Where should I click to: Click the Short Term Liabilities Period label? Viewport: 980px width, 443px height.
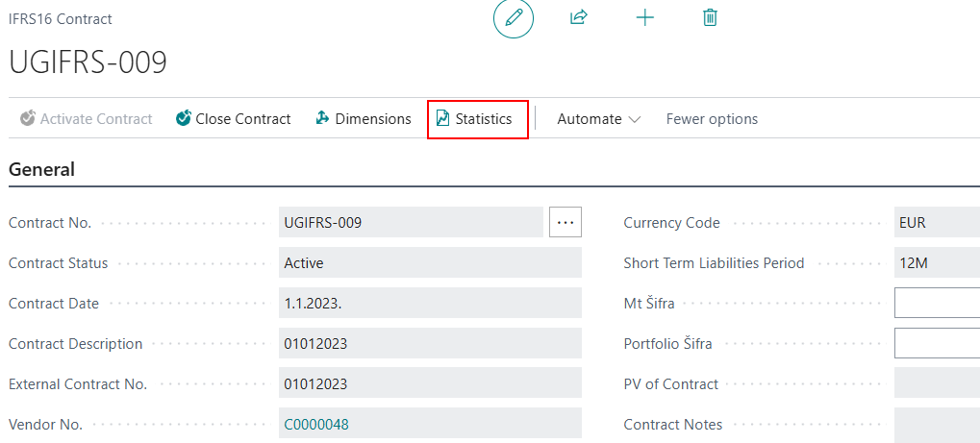click(x=714, y=263)
